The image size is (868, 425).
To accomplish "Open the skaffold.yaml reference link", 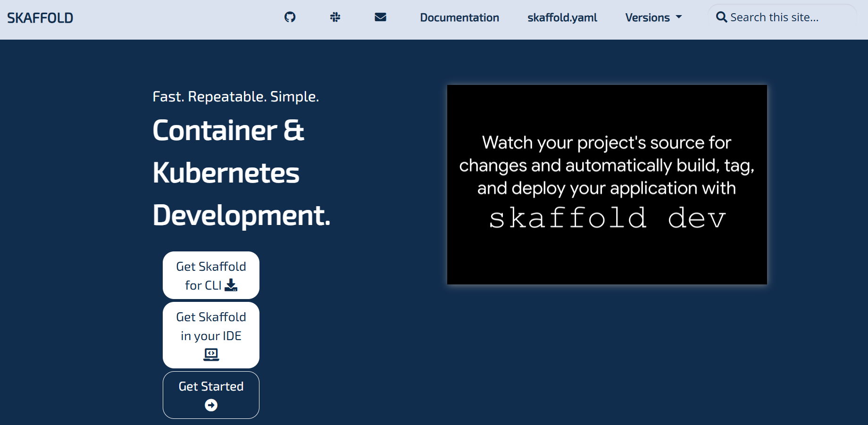I will point(562,17).
